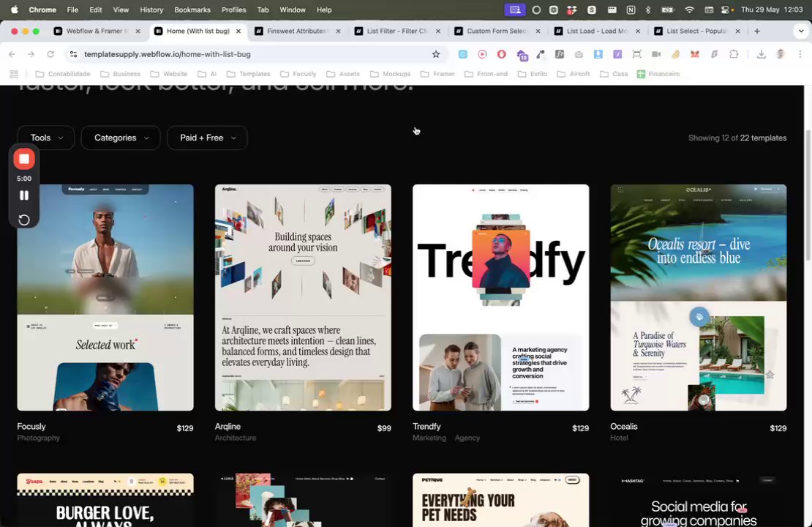Open the File menu
Screen dimensions: 812x527
(x=72, y=10)
